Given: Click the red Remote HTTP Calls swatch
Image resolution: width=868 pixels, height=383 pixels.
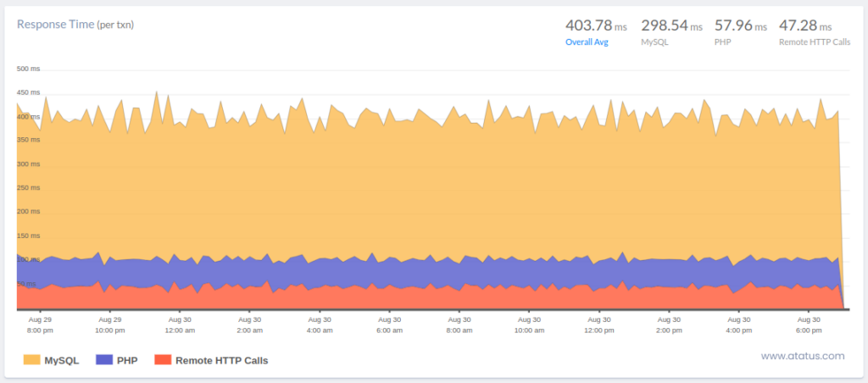Looking at the screenshot, I should click(x=162, y=360).
